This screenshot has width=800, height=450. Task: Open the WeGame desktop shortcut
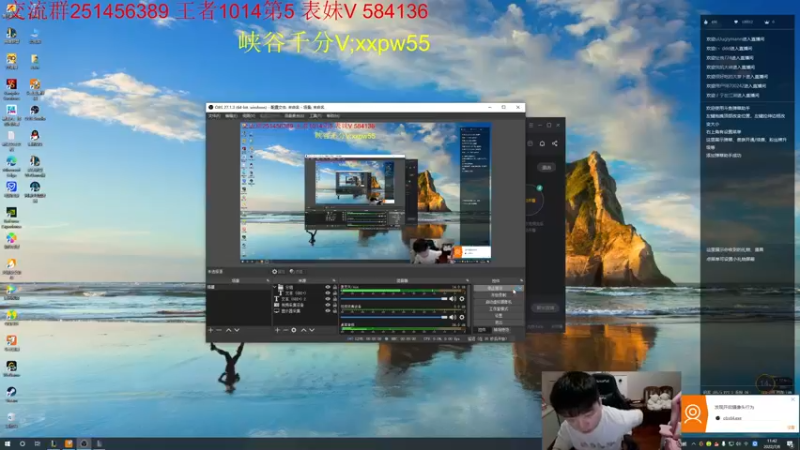pos(11,368)
